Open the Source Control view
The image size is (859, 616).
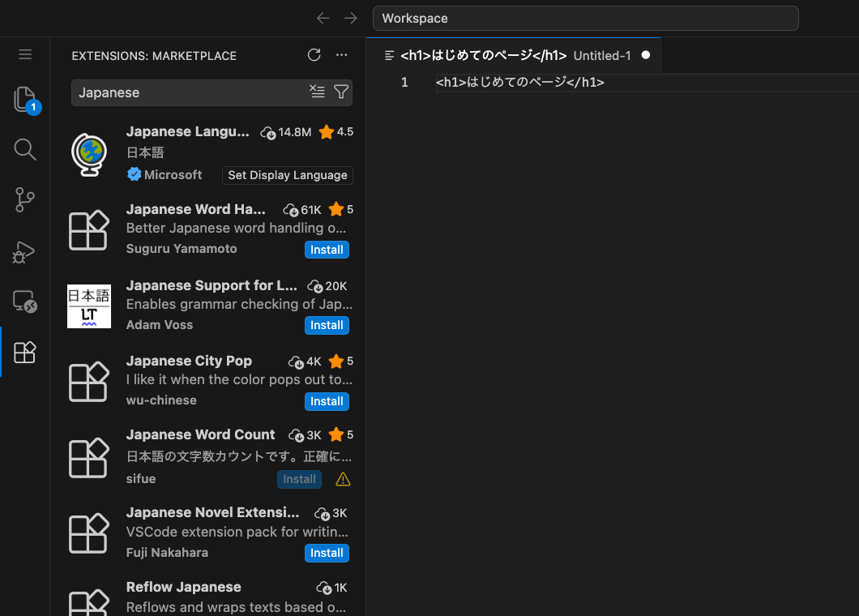point(25,199)
